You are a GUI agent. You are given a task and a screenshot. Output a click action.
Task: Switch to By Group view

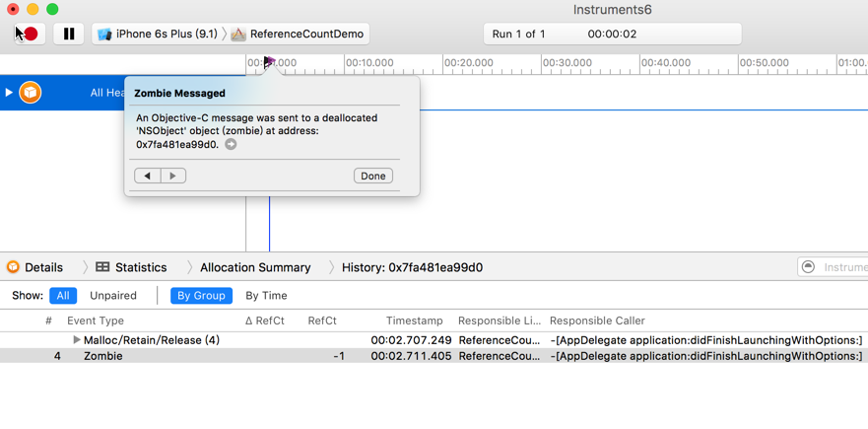tap(201, 296)
